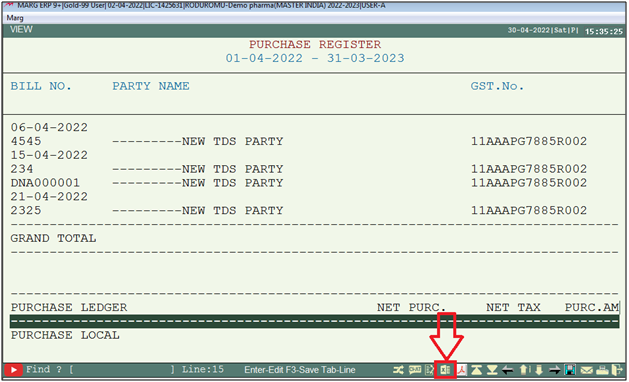Click the edit document icon beside Chat
Viewport: 629px width, 382px height.
(x=429, y=370)
